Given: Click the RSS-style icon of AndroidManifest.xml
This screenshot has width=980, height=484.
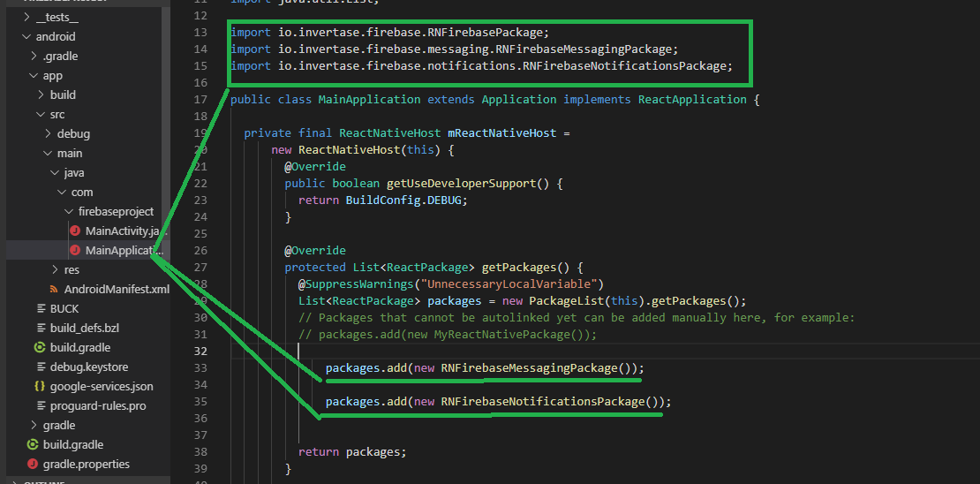Looking at the screenshot, I should coord(54,289).
